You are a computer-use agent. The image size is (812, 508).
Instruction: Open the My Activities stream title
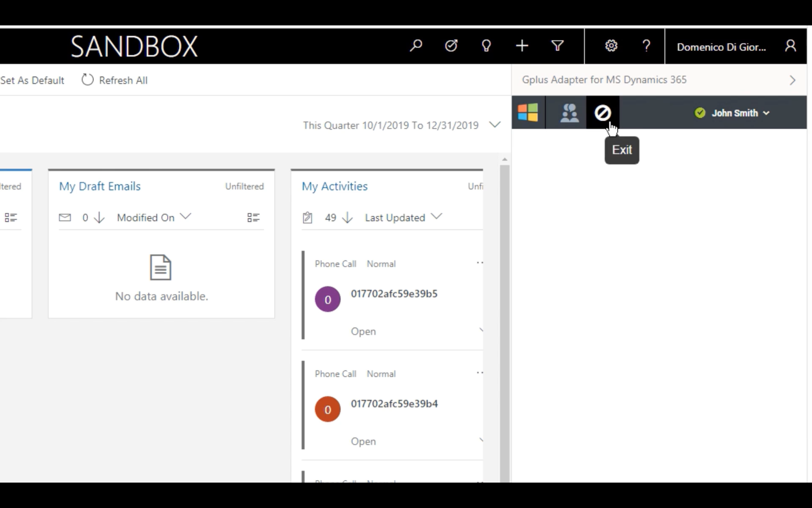tap(335, 186)
